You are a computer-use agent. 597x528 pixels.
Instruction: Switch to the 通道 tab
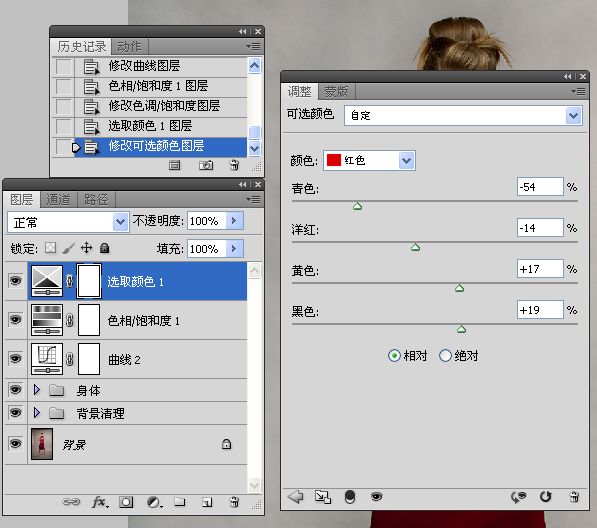tap(58, 199)
